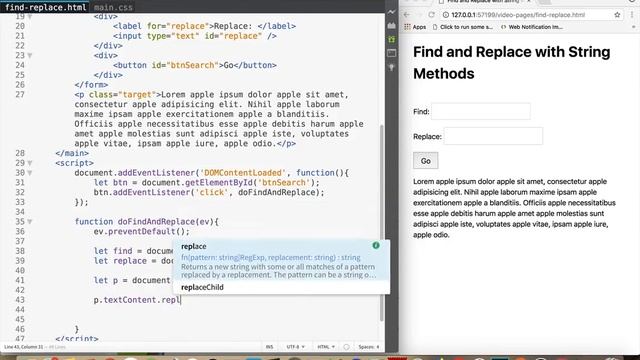Click the closing </main> tag on line 28
640x360 pixels.
pos(72,153)
